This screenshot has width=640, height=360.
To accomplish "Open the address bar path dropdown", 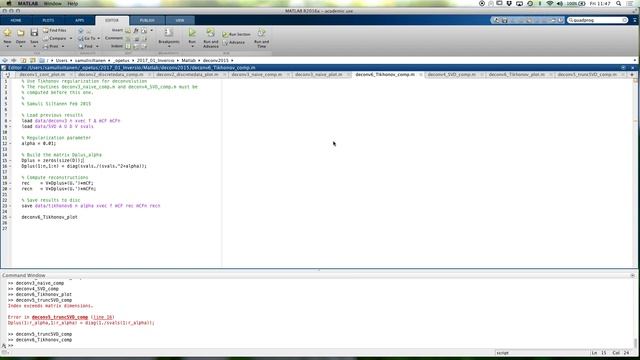I will click(x=635, y=60).
